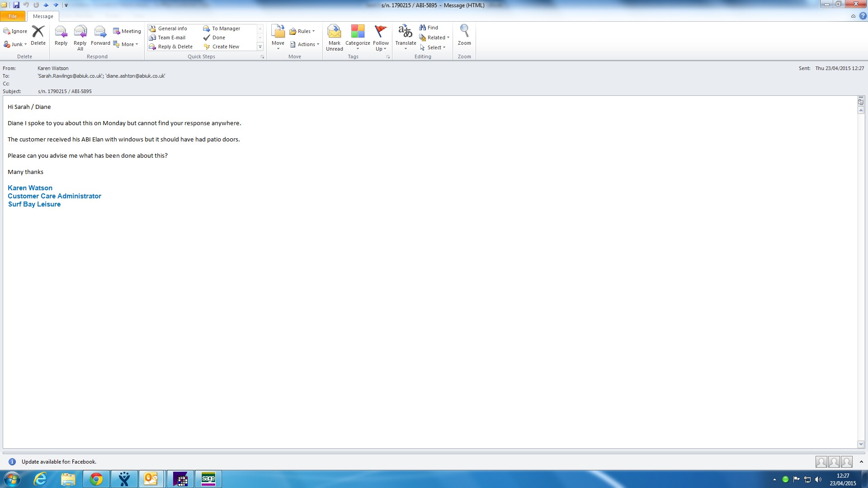Click the Reply icon in the ribbon

click(61, 35)
